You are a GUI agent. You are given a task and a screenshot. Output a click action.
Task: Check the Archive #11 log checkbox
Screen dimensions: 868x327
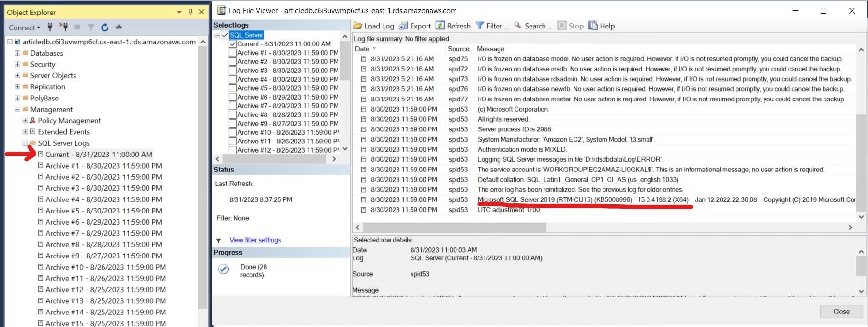click(233, 141)
